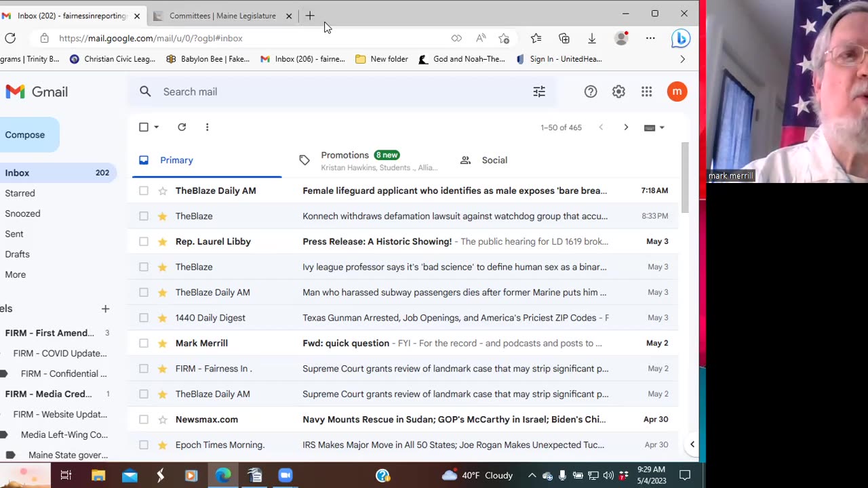This screenshot has height=488, width=868.
Task: Open the Drafts folder
Action: pos(18,254)
